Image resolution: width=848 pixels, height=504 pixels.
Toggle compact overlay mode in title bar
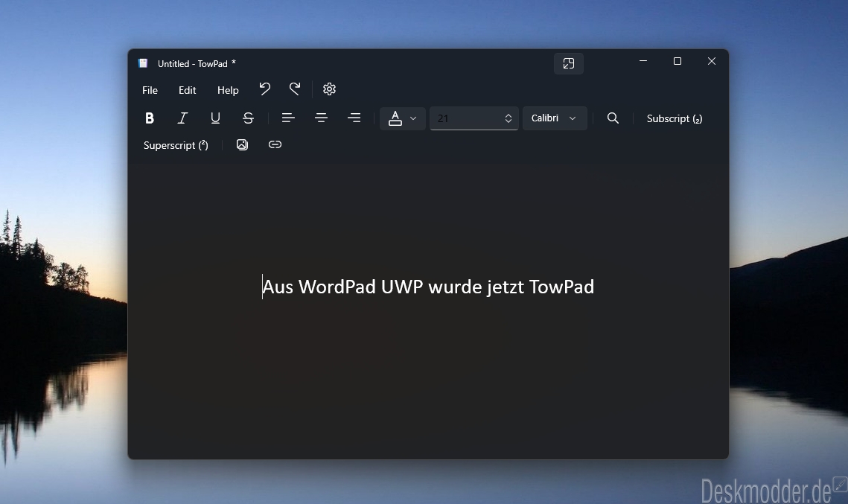568,63
